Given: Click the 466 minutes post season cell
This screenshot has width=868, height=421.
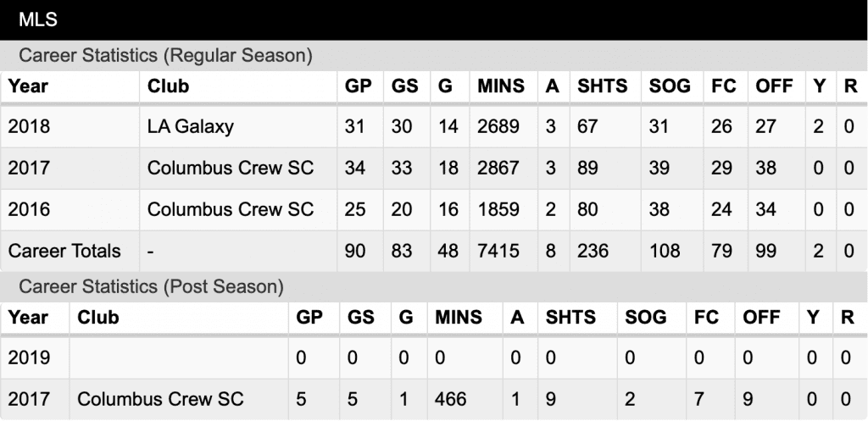Looking at the screenshot, I should point(451,399).
